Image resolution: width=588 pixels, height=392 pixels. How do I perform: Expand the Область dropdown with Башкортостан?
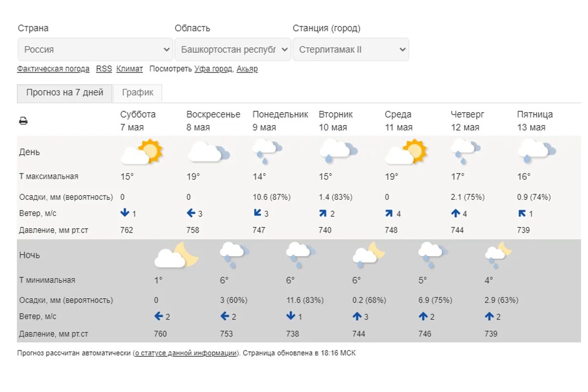click(x=233, y=49)
